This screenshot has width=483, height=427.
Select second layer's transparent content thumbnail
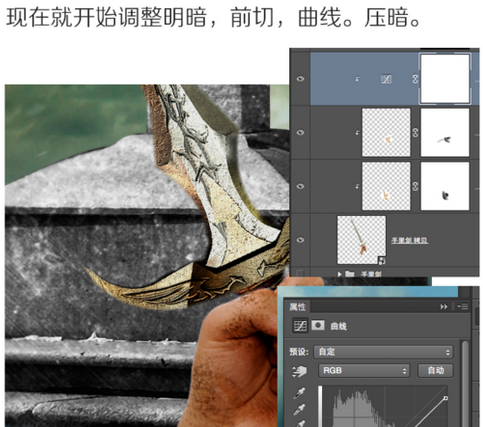pyautogui.click(x=386, y=132)
